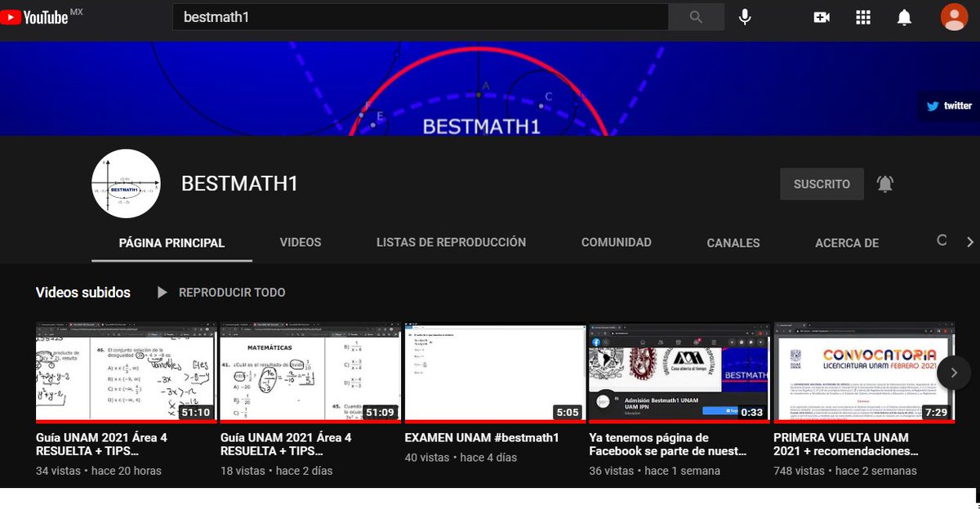Click the SUSCRITO subscription button
Image resolution: width=980 pixels, height=510 pixels.
point(822,184)
